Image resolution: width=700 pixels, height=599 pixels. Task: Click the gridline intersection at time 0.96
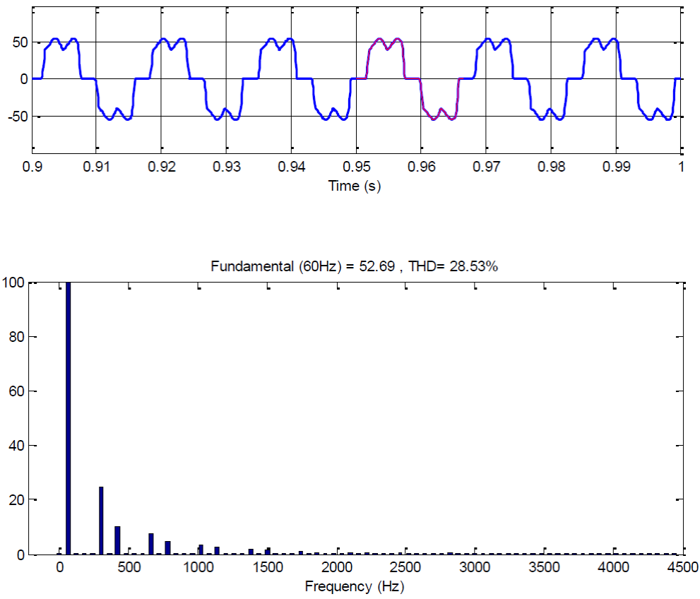point(420,78)
